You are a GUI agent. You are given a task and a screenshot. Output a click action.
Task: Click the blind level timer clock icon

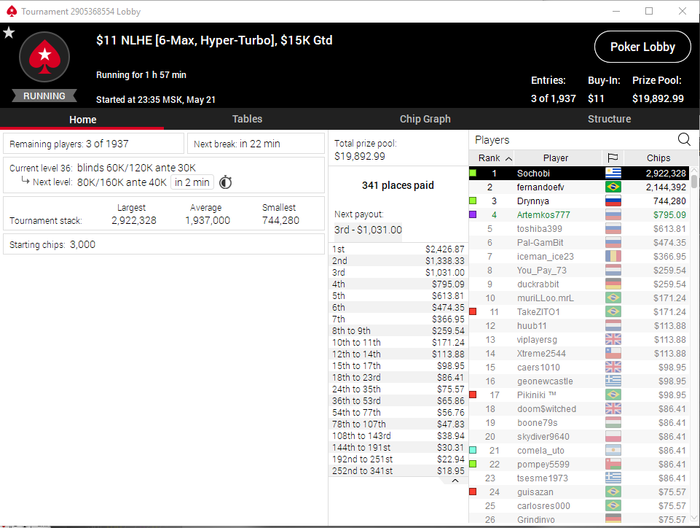pyautogui.click(x=225, y=182)
